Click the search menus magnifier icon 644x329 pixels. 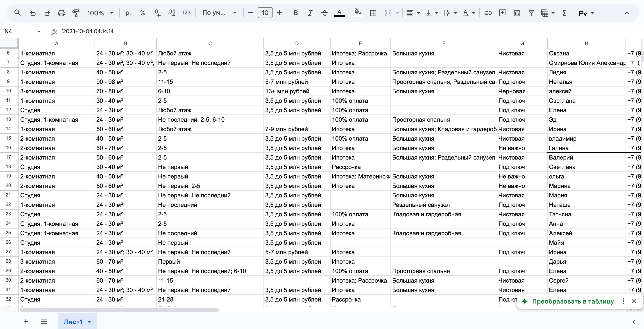(17, 13)
